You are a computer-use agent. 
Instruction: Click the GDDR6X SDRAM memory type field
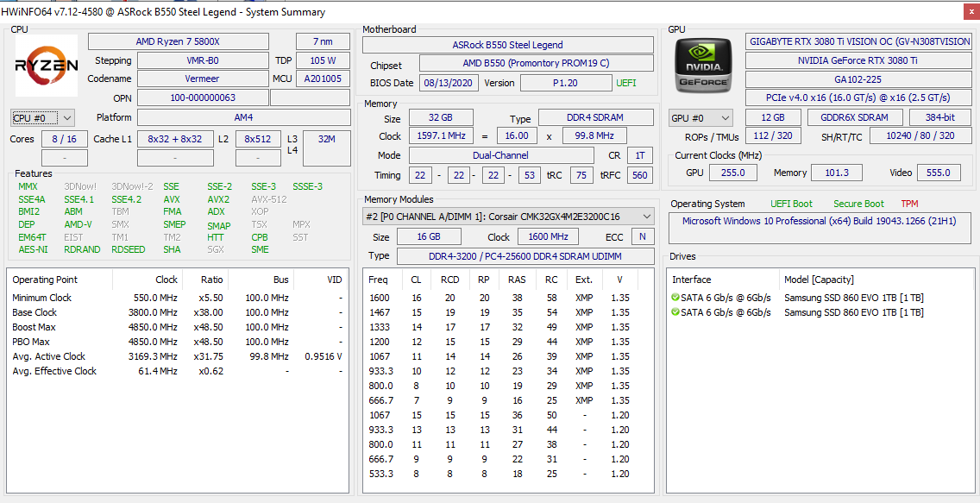pyautogui.click(x=855, y=117)
